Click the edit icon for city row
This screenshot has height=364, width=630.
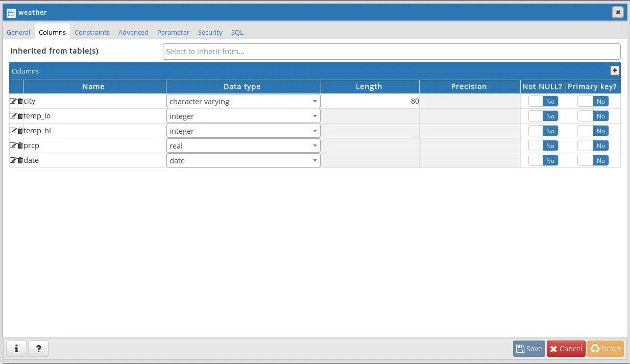(x=13, y=101)
